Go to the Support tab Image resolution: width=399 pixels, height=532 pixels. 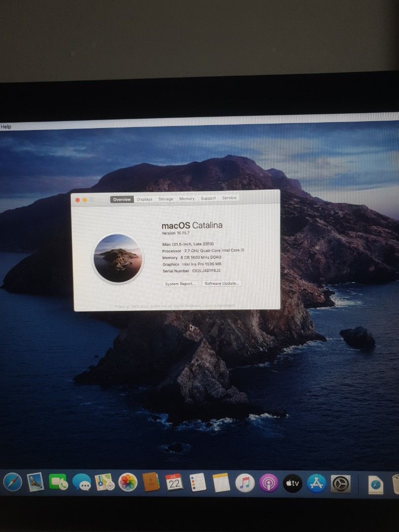point(208,198)
